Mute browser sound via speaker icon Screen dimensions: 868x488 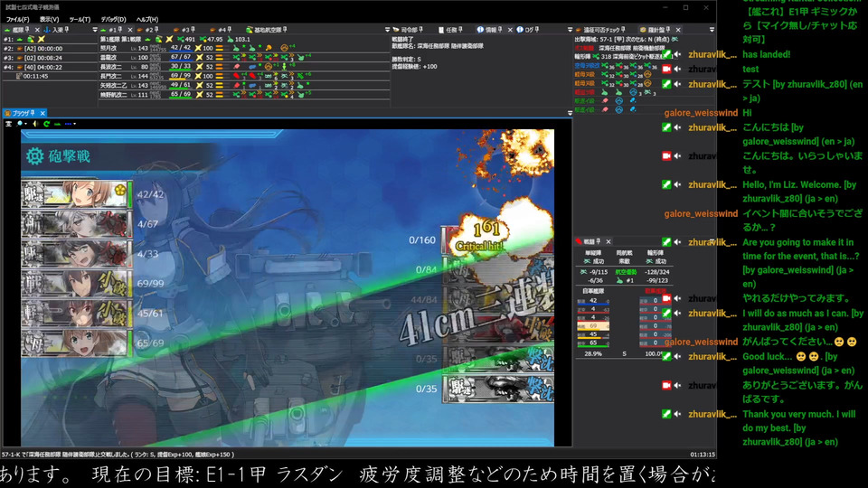tap(35, 124)
